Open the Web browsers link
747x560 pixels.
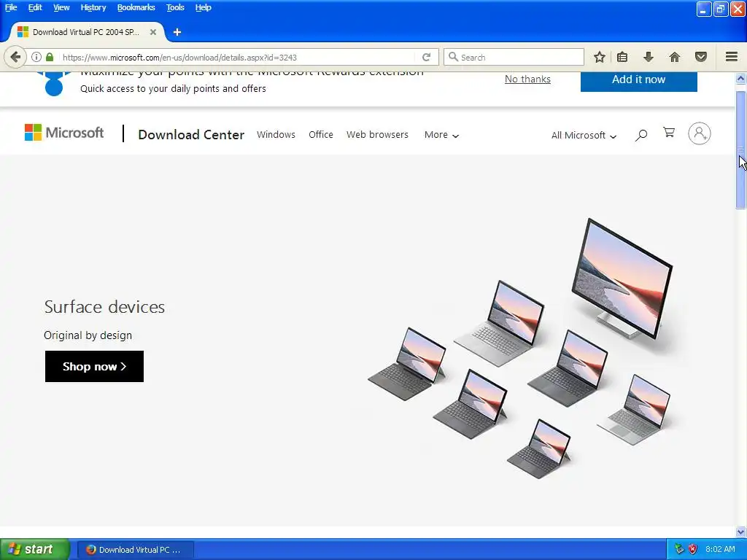click(x=377, y=135)
